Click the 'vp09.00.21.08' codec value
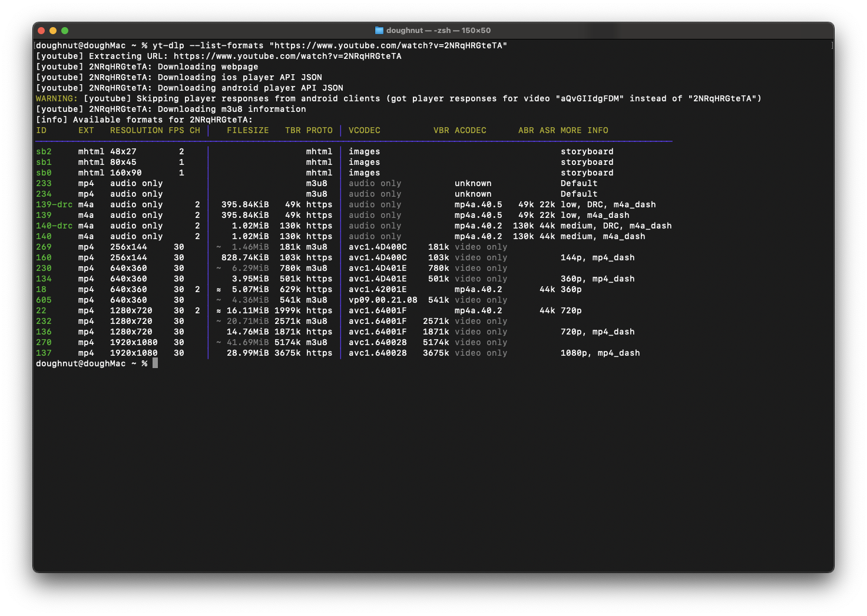Screen dimensions: 867x616 point(383,300)
